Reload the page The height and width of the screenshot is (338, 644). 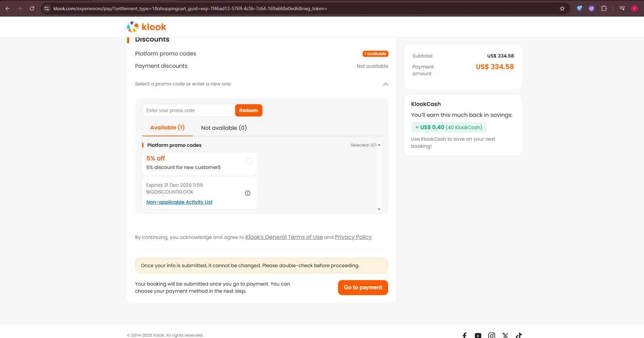click(x=32, y=8)
